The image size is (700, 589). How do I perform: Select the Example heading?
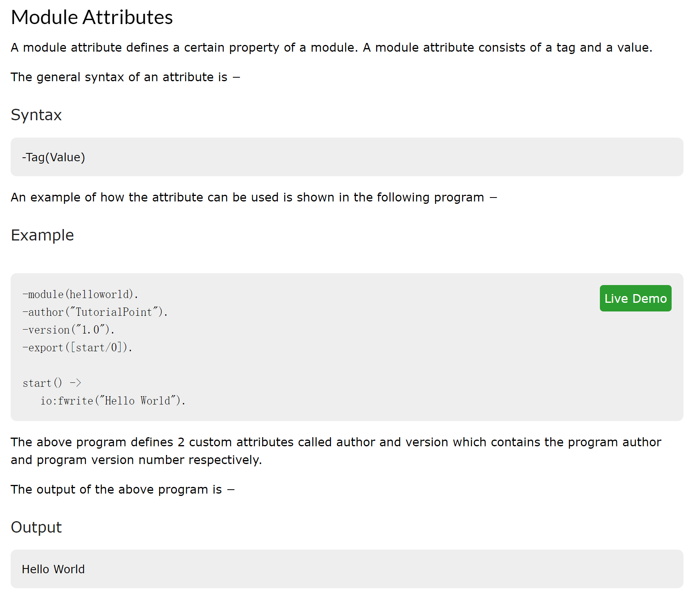coord(42,235)
